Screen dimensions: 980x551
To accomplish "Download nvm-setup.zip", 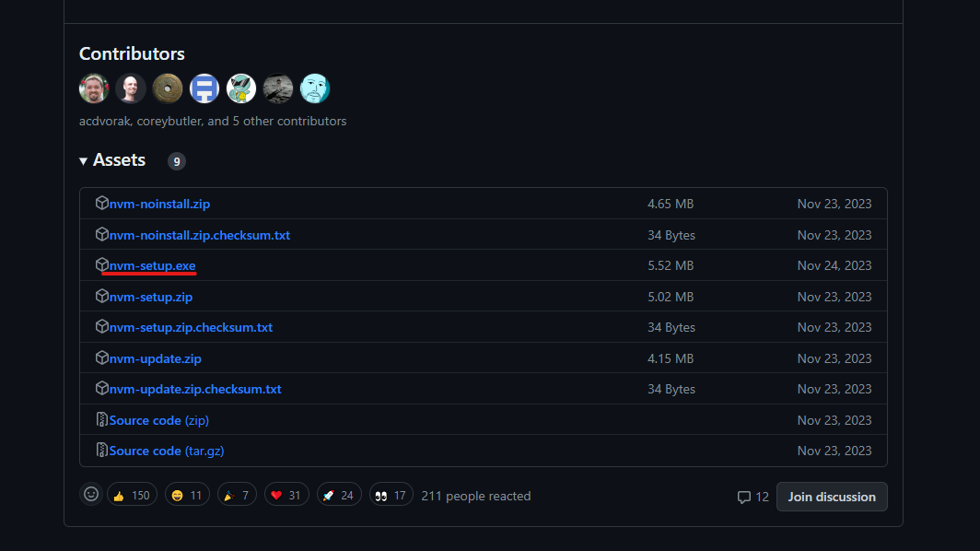I will click(151, 297).
